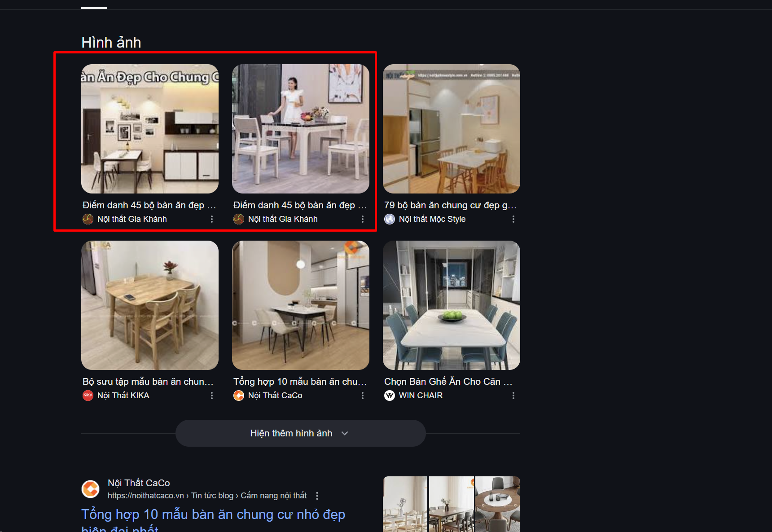Open the 'Bộ sưu tập mẫu bàn ăn chun…' title
This screenshot has height=532, width=772.
[148, 382]
